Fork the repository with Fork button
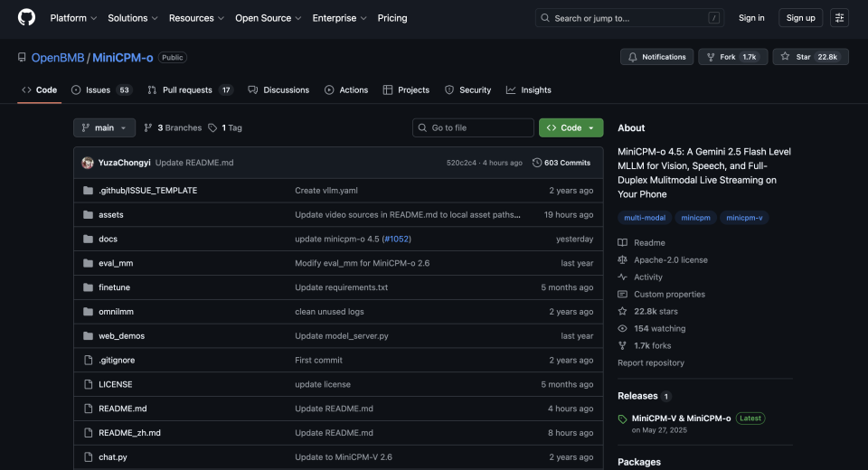Viewport: 868px width, 470px height. pyautogui.click(x=732, y=57)
